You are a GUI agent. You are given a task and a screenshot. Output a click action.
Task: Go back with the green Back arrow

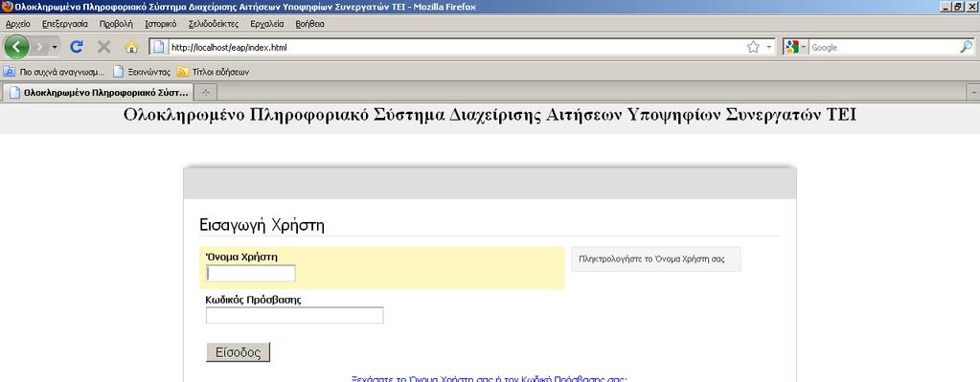pos(16,47)
